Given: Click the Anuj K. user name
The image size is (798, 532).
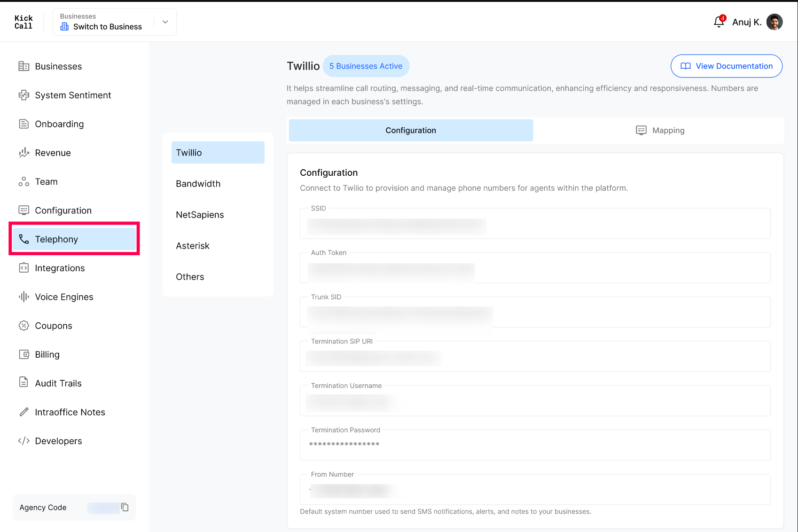Looking at the screenshot, I should 747,22.
